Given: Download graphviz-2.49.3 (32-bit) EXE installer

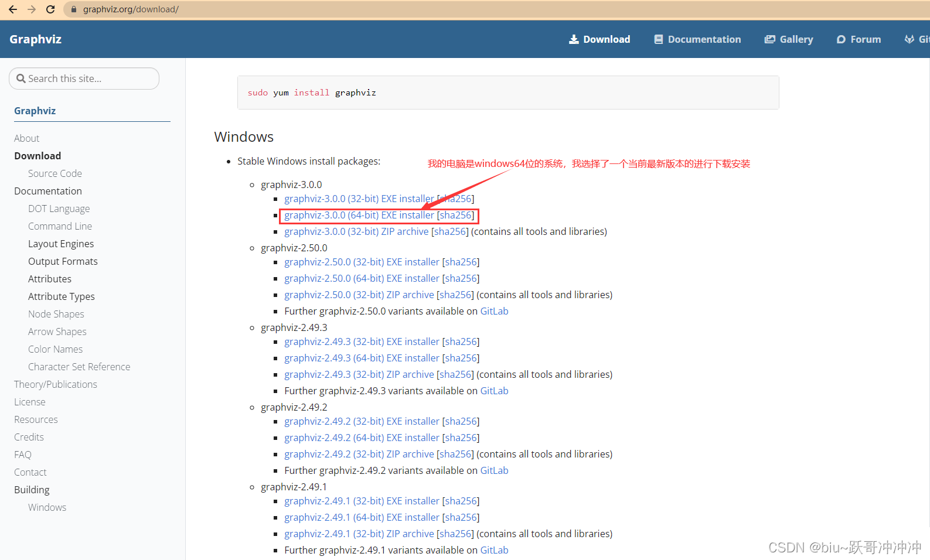Looking at the screenshot, I should 362,342.
